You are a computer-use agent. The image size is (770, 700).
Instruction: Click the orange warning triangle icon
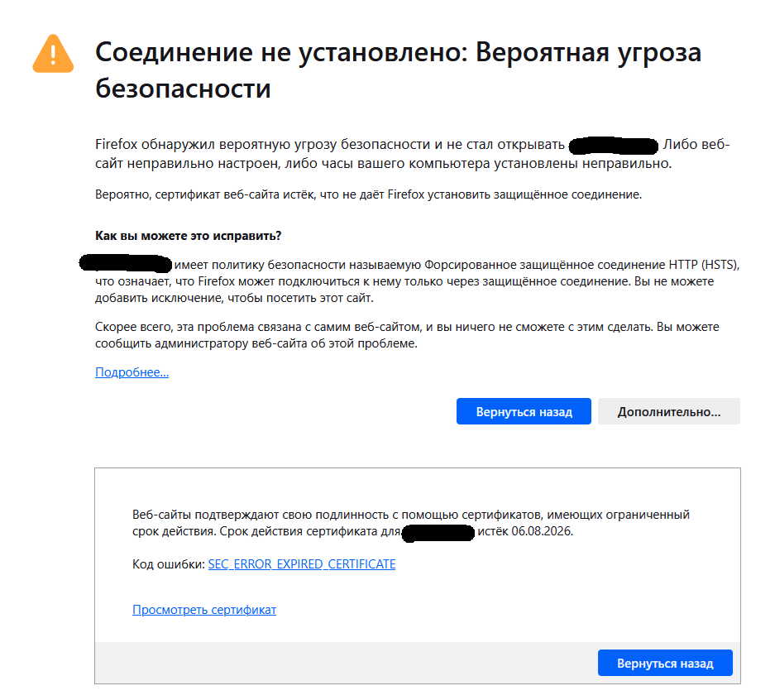pyautogui.click(x=53, y=54)
